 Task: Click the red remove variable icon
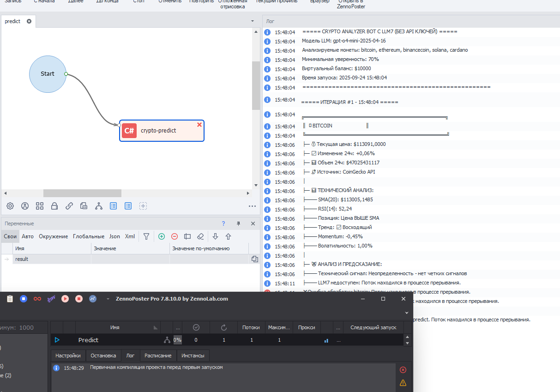click(x=175, y=236)
